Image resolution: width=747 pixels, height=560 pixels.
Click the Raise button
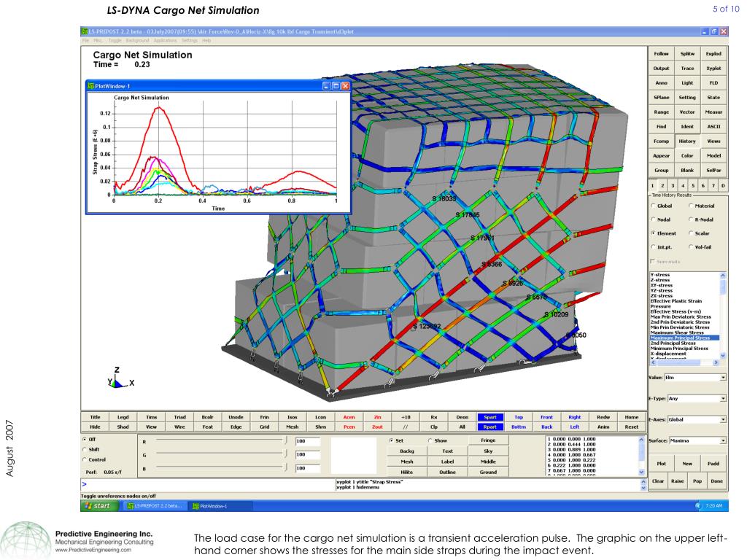(678, 481)
